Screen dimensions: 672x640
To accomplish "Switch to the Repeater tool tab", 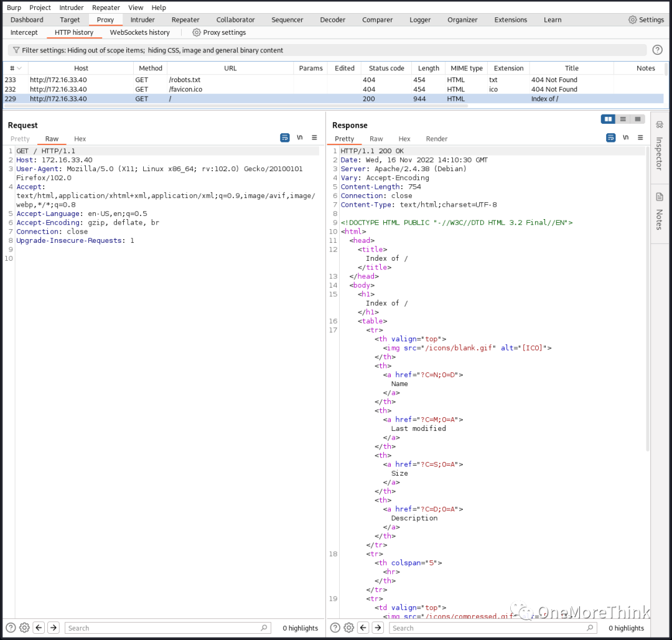I will point(185,20).
